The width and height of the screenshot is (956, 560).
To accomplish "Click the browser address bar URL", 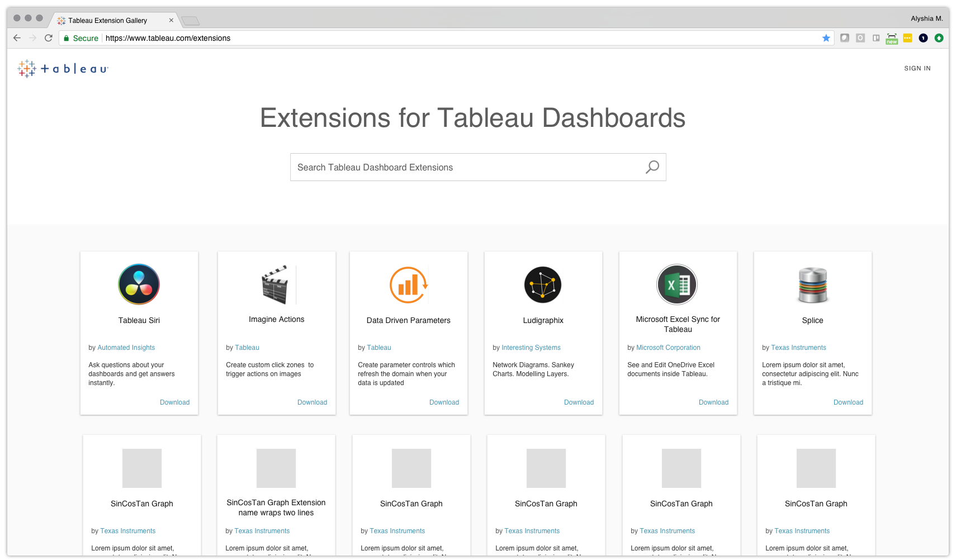I will 168,38.
